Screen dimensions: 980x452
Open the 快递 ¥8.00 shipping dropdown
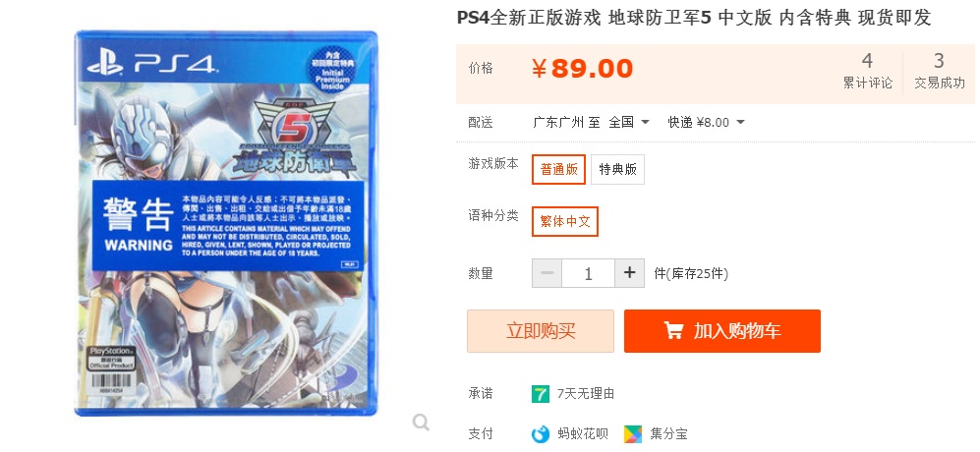coord(707,122)
